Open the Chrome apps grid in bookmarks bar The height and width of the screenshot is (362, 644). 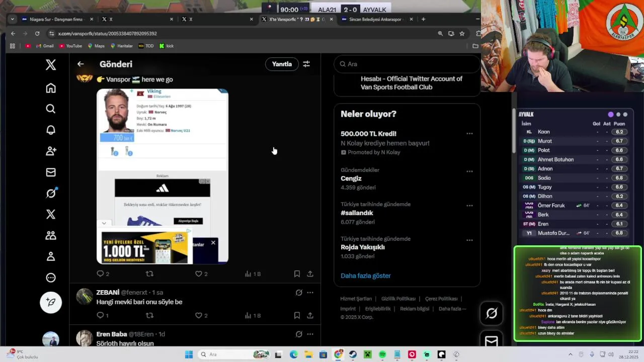(13, 46)
